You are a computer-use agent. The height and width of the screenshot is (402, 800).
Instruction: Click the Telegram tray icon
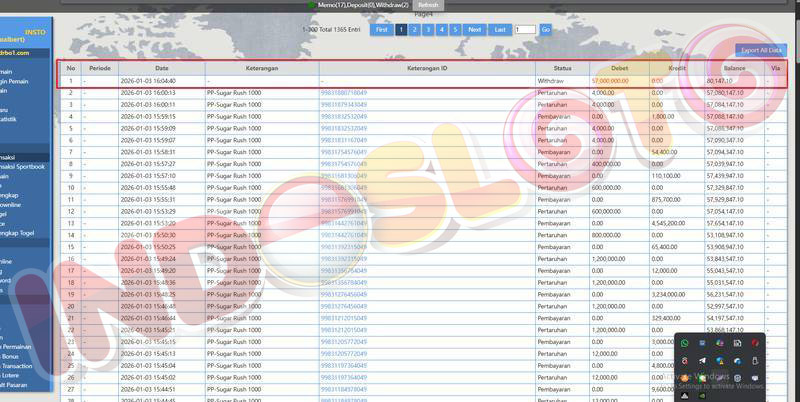click(x=702, y=360)
